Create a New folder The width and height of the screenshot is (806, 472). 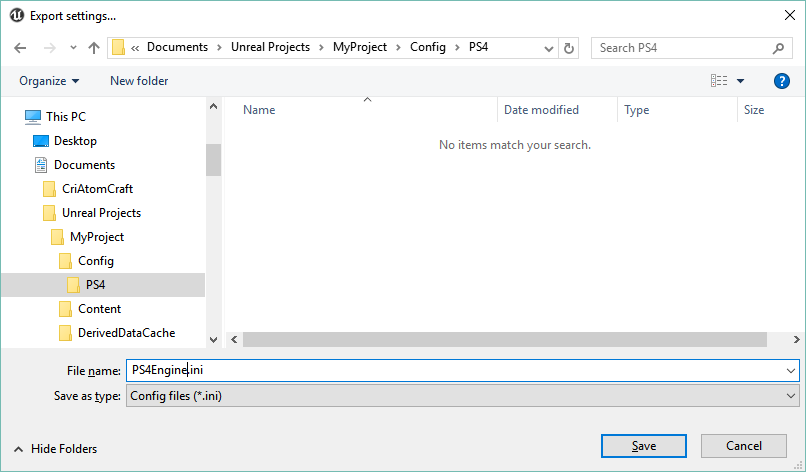point(139,81)
